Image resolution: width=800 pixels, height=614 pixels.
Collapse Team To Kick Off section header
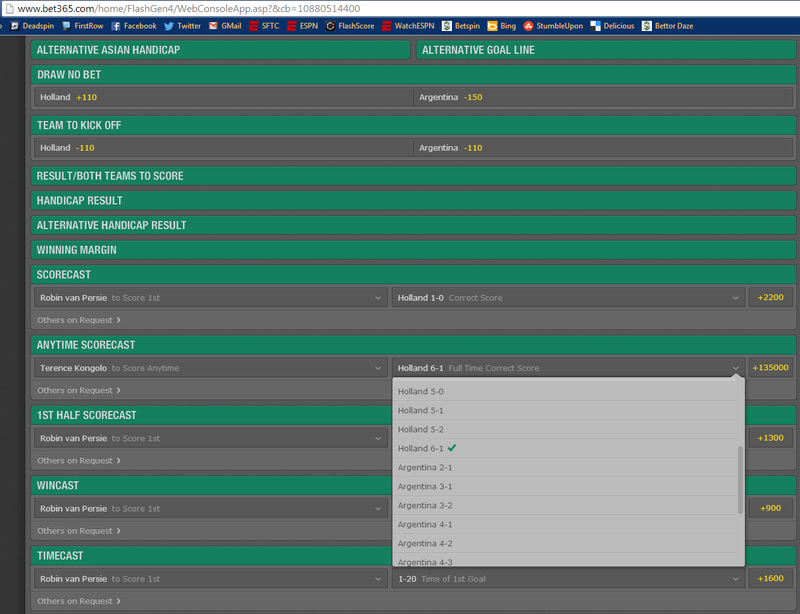coord(413,125)
